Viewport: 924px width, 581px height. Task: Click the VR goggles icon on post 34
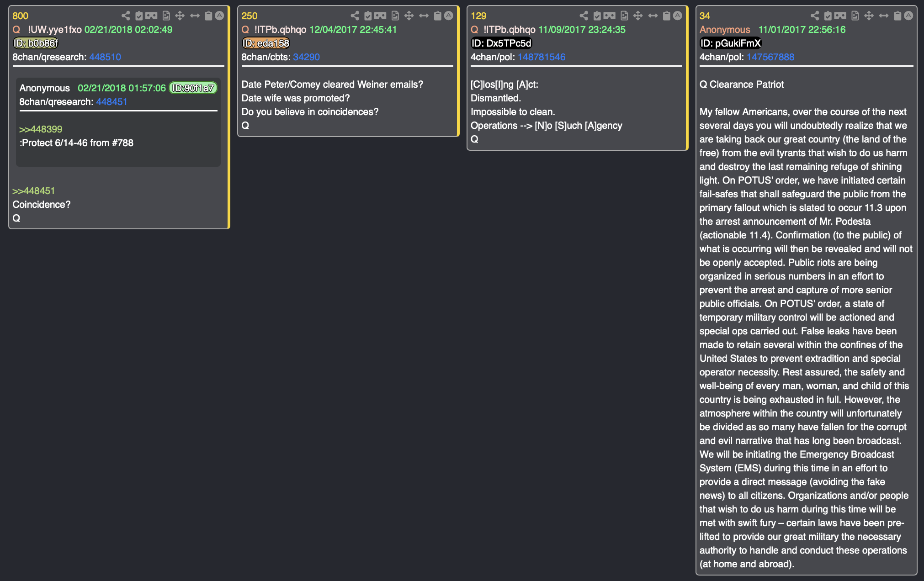coord(840,16)
